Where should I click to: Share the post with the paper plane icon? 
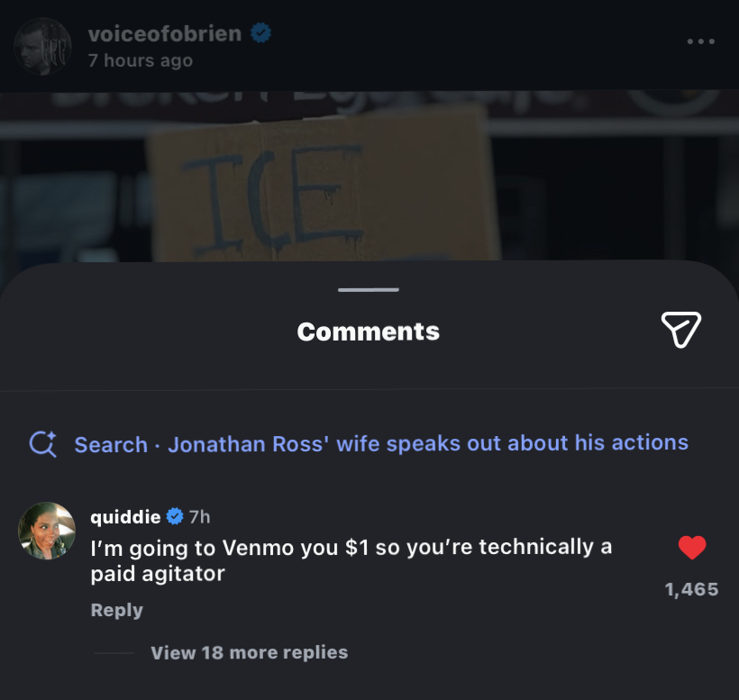680,330
